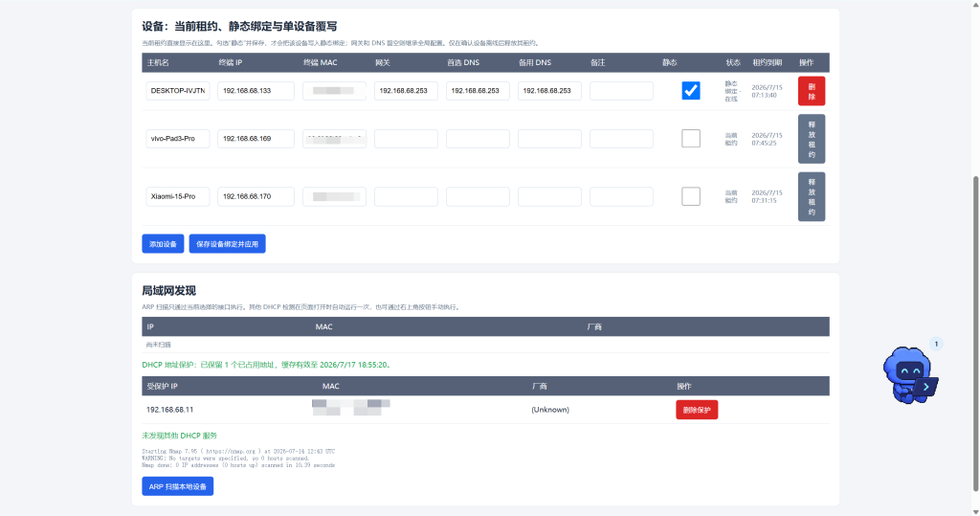
Task: Click the 终端 MAC column header
Action: pos(320,62)
